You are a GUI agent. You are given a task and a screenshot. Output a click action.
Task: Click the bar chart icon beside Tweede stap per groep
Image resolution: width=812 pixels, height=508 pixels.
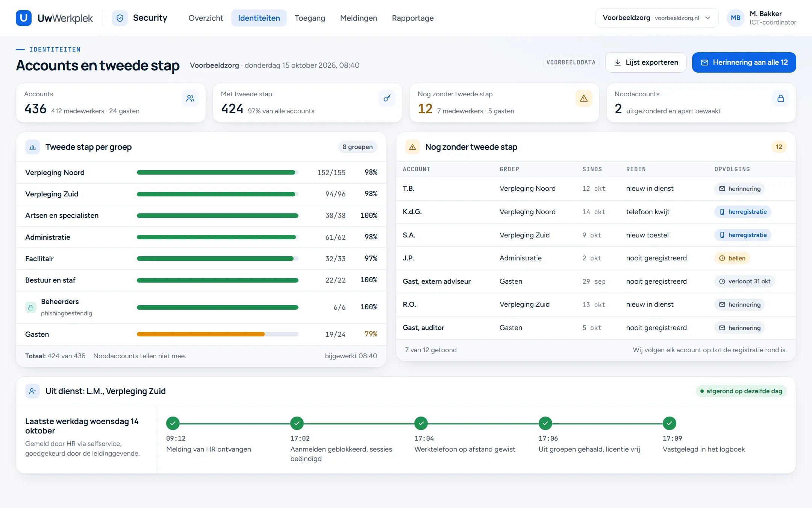[33, 147]
